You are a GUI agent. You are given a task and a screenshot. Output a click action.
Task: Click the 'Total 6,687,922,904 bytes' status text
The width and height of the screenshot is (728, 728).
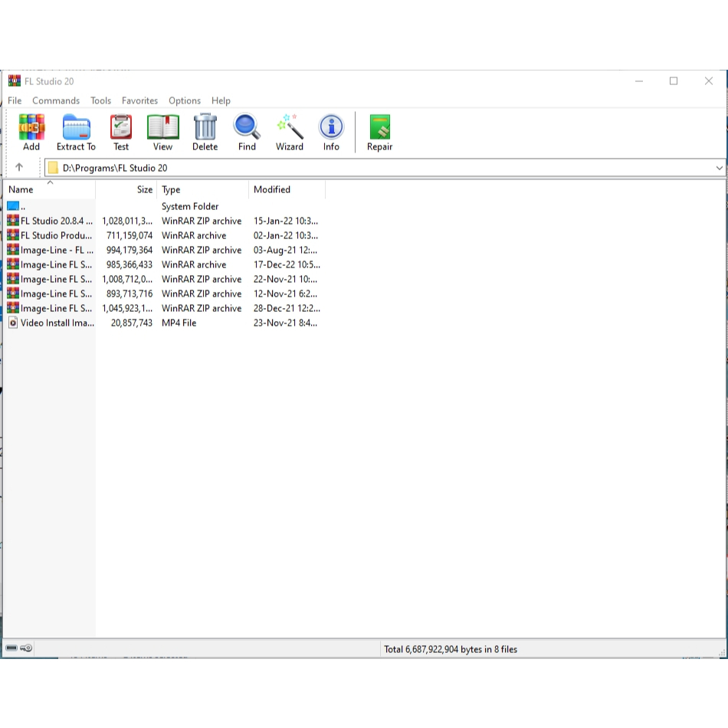[x=451, y=649]
